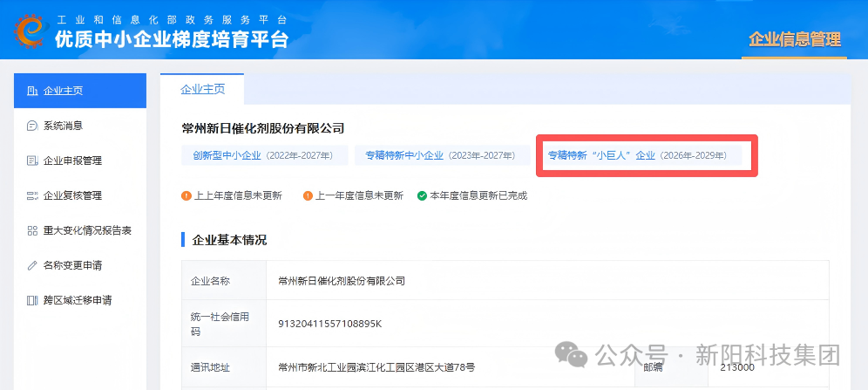Click the 本年度信息更新已完成 status text
The width and height of the screenshot is (868, 390).
point(478,195)
